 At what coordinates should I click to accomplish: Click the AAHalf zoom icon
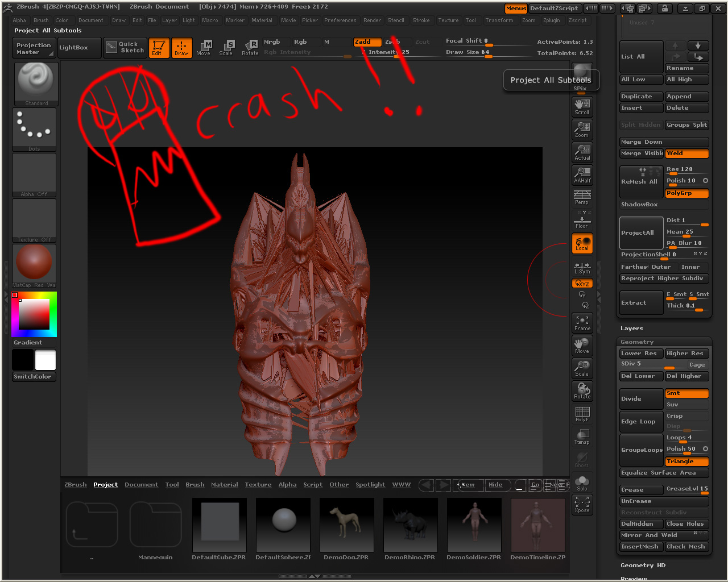[x=582, y=174]
